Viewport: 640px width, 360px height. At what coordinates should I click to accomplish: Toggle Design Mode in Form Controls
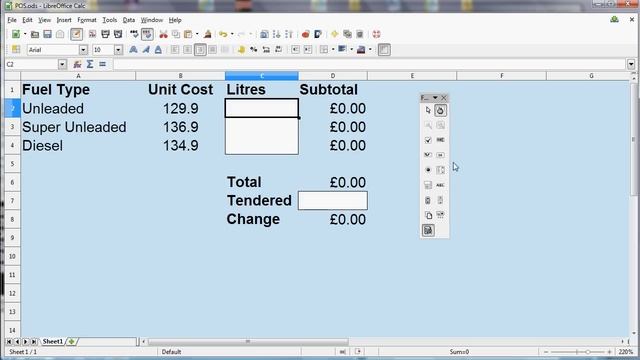[440, 110]
